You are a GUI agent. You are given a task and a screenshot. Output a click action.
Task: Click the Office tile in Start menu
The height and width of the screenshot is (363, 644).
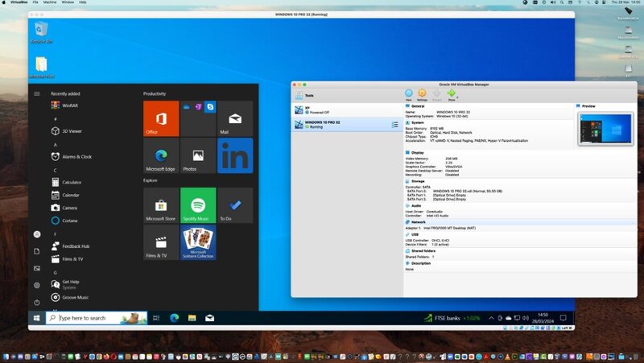click(x=161, y=118)
